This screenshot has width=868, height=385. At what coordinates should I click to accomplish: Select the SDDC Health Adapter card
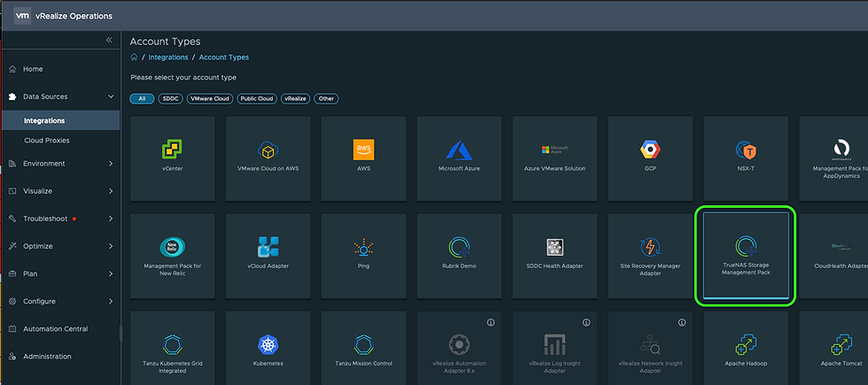click(554, 256)
